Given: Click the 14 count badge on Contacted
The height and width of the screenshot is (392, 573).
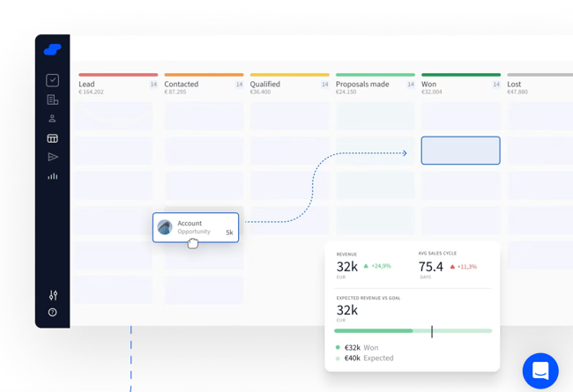Looking at the screenshot, I should coord(240,85).
